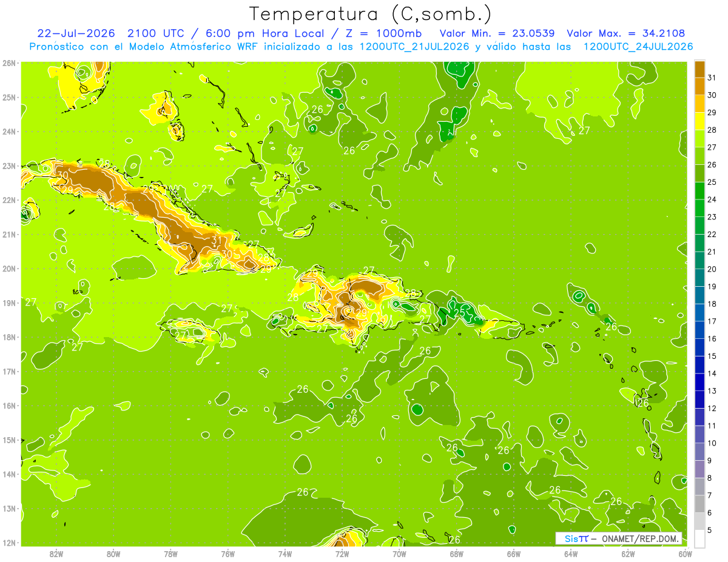
Task: Click the dark blue legend swatch between 13 and 14
Action: pyautogui.click(x=699, y=382)
